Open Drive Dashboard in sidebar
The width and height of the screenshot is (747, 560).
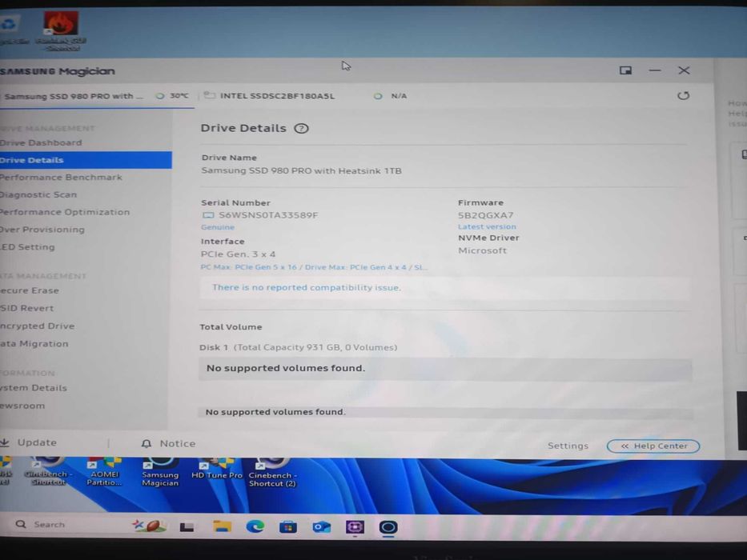point(41,143)
